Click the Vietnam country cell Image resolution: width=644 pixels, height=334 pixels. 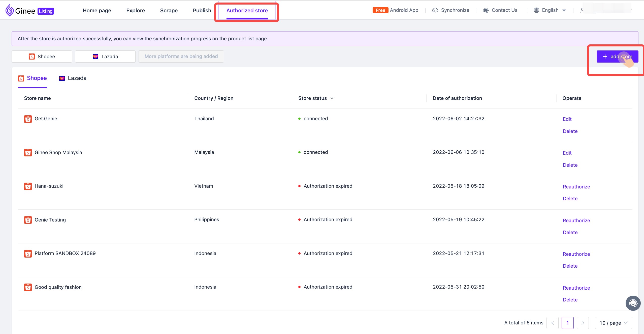204,186
